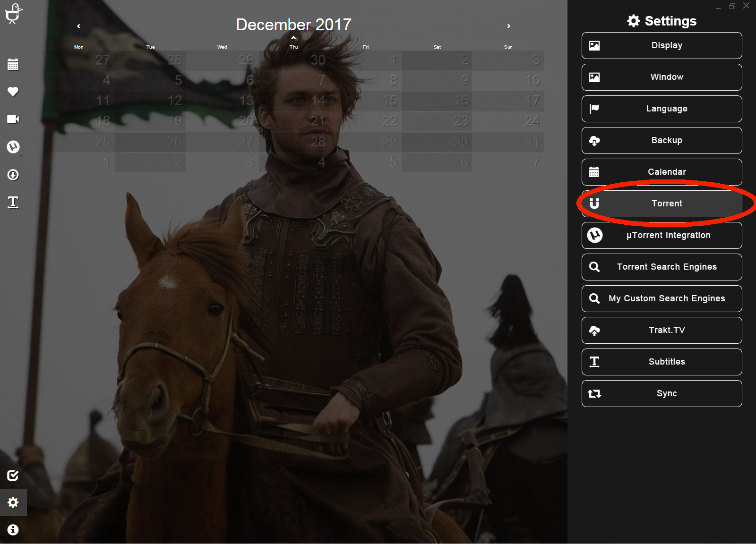Open the info icon at sidebar bottom
Image resolution: width=756 pixels, height=544 pixels.
(x=13, y=530)
